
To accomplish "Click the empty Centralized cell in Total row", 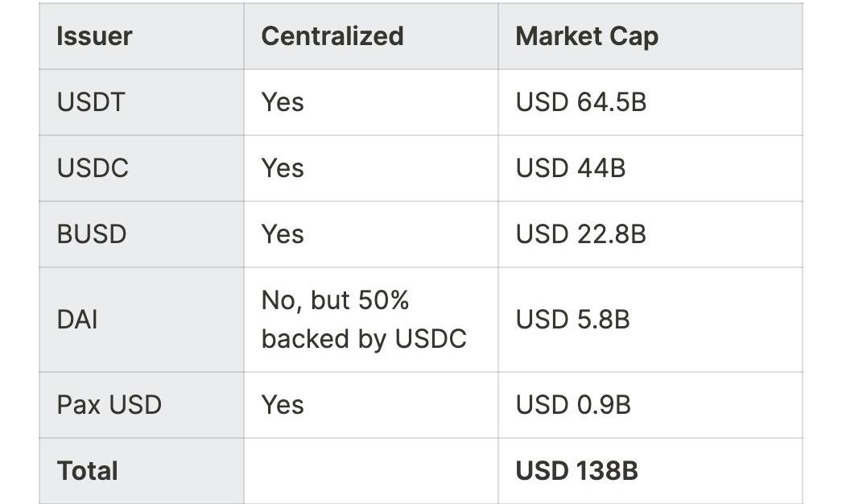I will [x=370, y=471].
